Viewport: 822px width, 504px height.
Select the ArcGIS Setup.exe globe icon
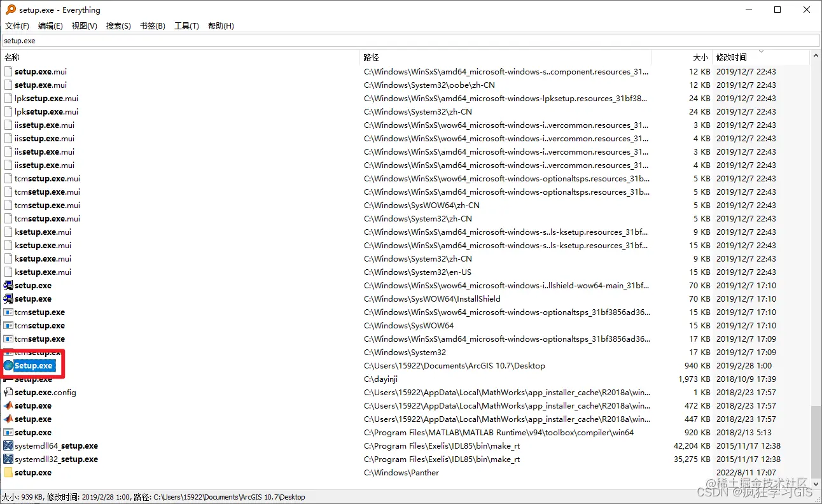(x=8, y=366)
